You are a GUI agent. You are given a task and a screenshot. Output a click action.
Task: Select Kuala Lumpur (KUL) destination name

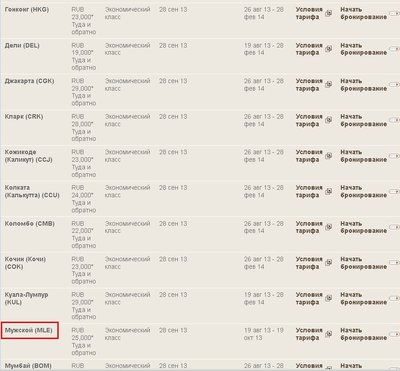26,299
